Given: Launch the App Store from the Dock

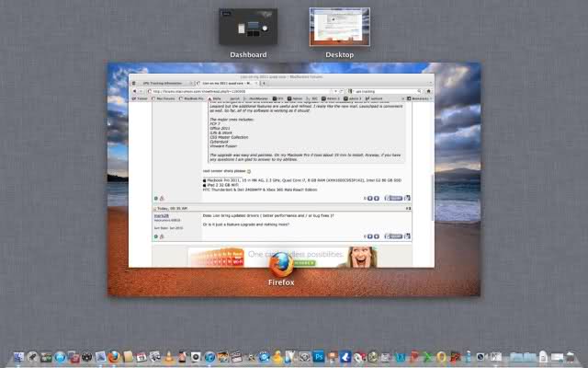Looking at the screenshot, I should click(60, 357).
